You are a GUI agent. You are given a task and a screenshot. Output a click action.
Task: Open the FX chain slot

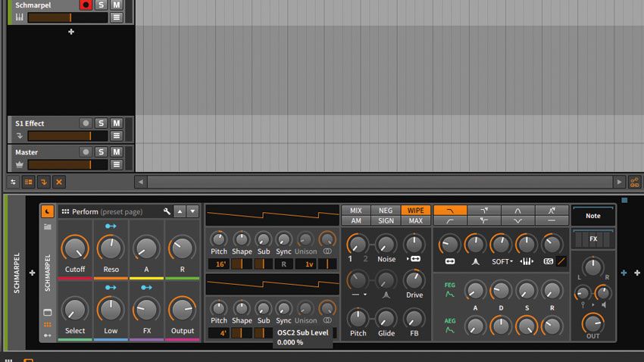(x=593, y=239)
